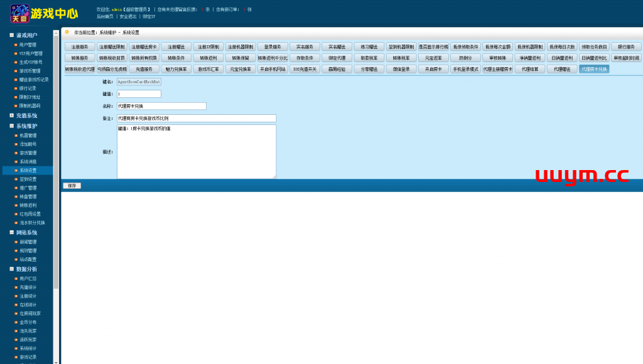The width and height of the screenshot is (643, 364).
Task: Collapse the 游戏用户 sidebar section
Action: coord(11,35)
